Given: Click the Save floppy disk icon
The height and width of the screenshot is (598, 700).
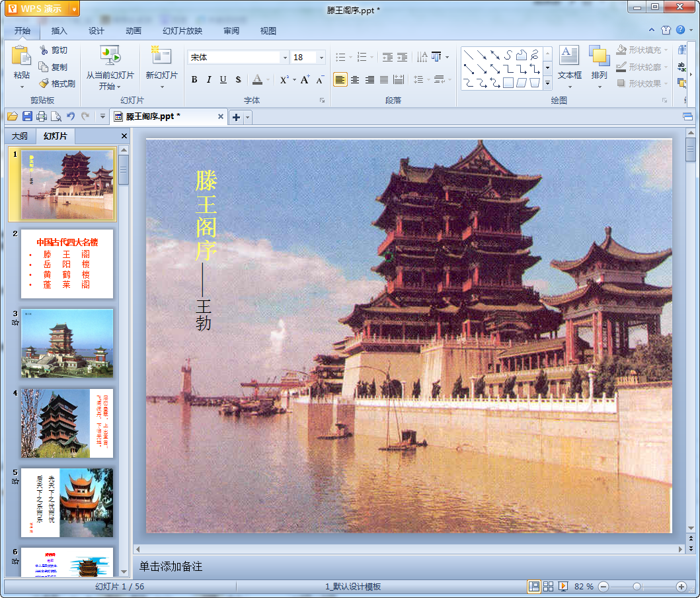Looking at the screenshot, I should click(x=27, y=116).
